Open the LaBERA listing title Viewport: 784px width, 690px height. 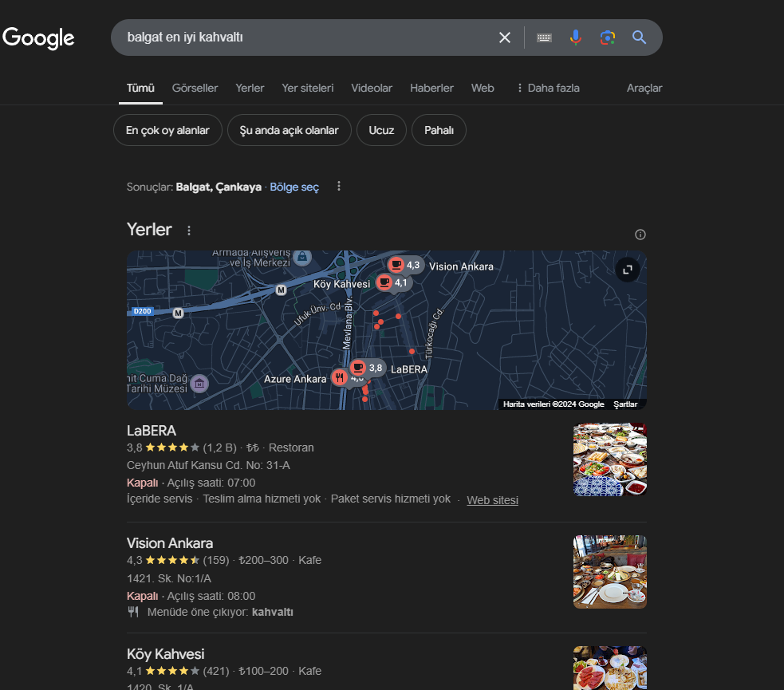coord(152,431)
